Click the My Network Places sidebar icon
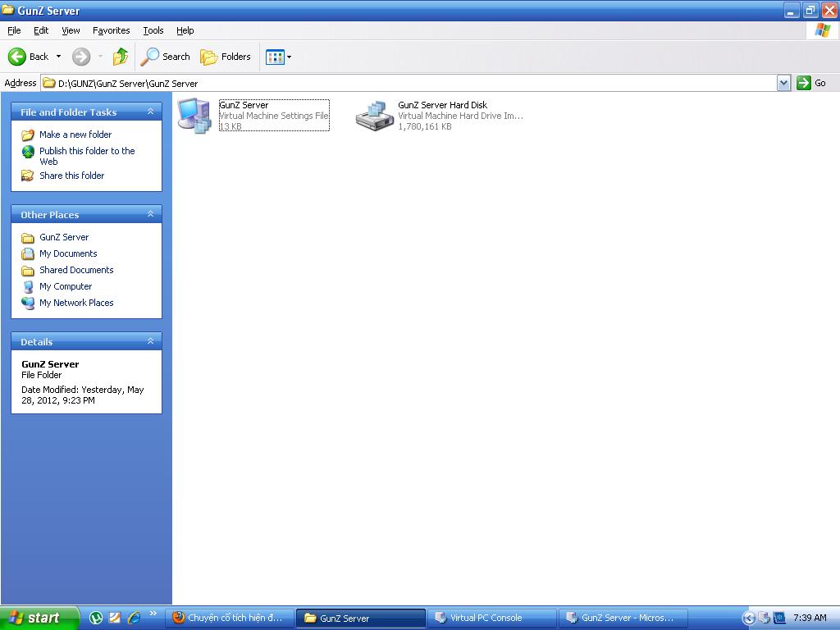The height and width of the screenshot is (630, 840). pyautogui.click(x=28, y=304)
